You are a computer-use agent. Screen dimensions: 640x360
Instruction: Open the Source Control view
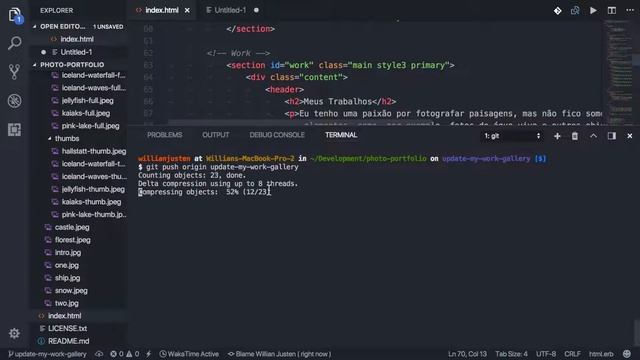tap(14, 72)
